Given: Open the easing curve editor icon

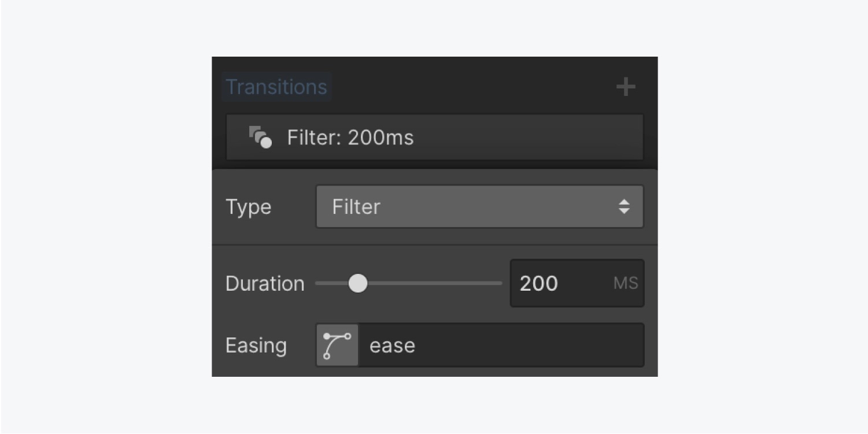Looking at the screenshot, I should [337, 345].
